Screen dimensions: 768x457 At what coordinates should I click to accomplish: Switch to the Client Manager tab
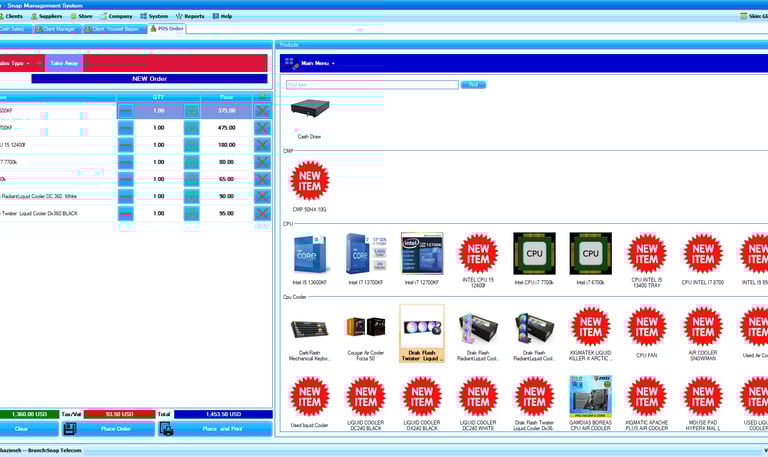coord(55,29)
